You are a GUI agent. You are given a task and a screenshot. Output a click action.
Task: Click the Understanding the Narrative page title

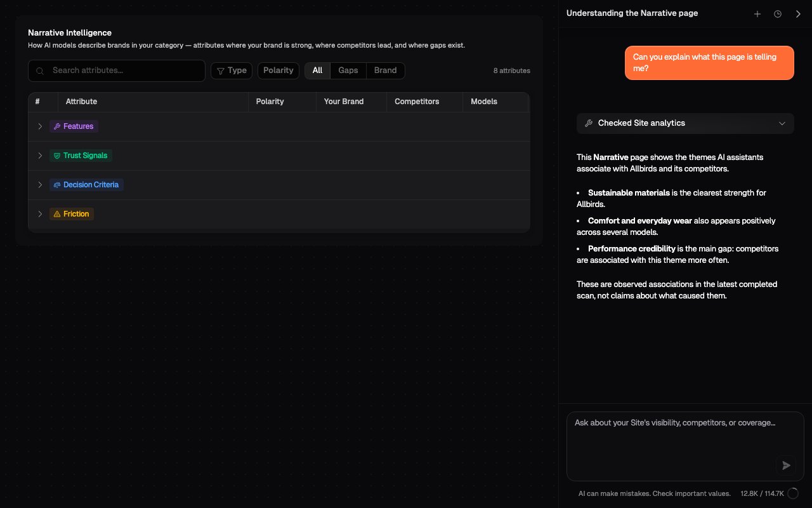(632, 13)
